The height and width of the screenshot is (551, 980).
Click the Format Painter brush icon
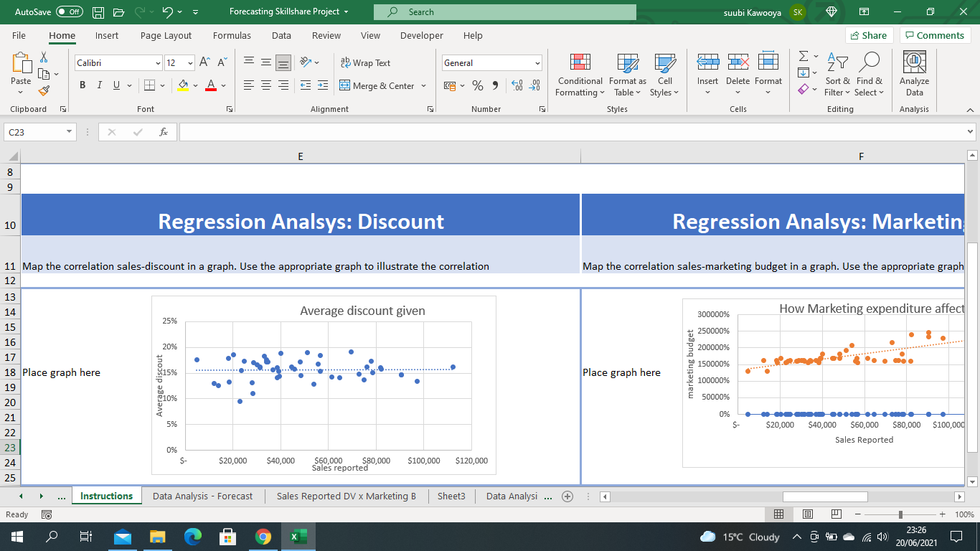pos(44,90)
